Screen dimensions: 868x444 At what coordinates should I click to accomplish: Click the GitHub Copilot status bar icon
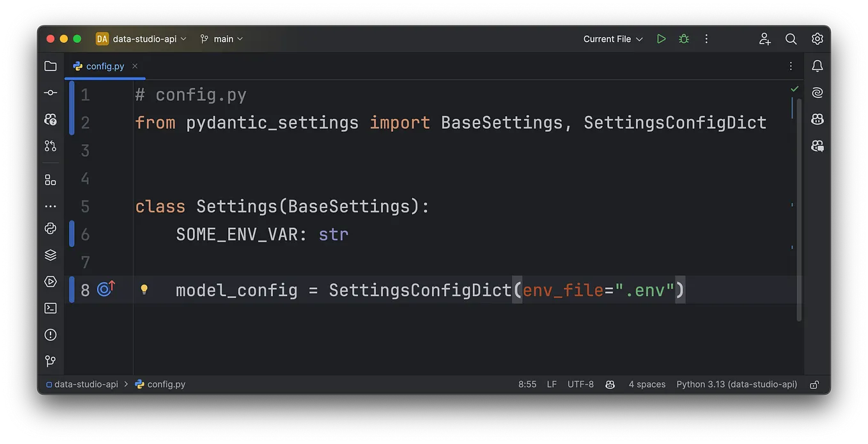(x=610, y=384)
